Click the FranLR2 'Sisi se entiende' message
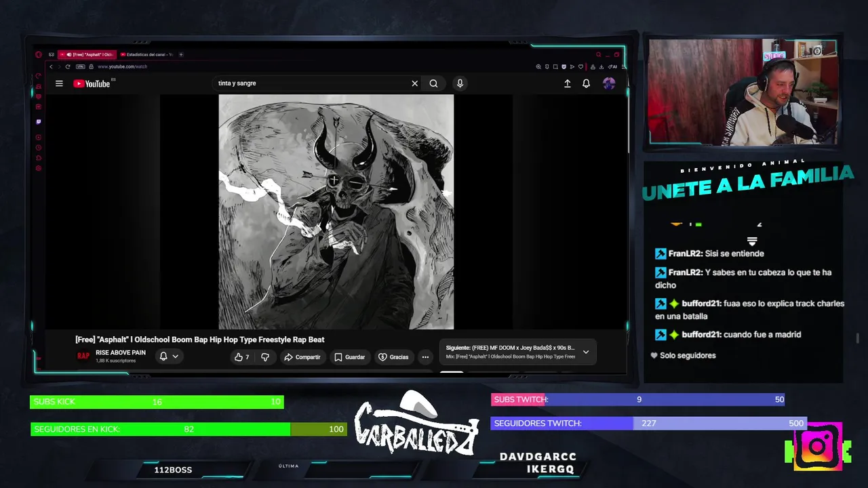 pos(709,253)
